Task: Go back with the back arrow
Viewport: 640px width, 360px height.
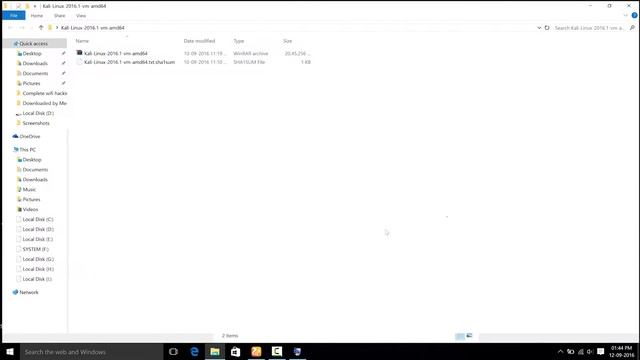Action: [10, 28]
